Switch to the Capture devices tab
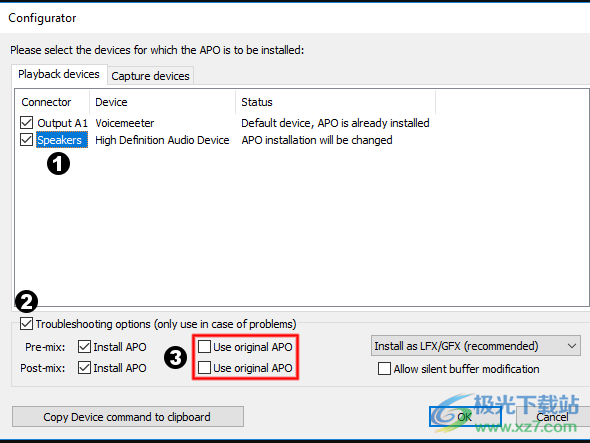Viewport: 590px width, 443px height. (151, 76)
